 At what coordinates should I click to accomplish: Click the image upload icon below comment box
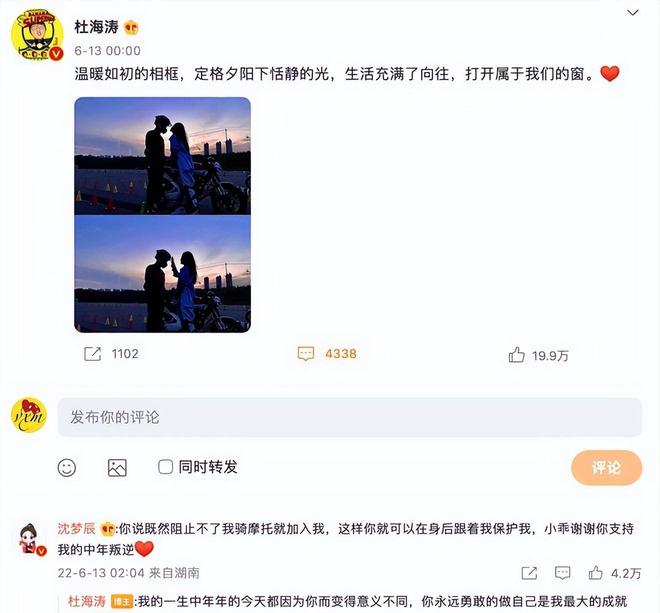coord(117,468)
